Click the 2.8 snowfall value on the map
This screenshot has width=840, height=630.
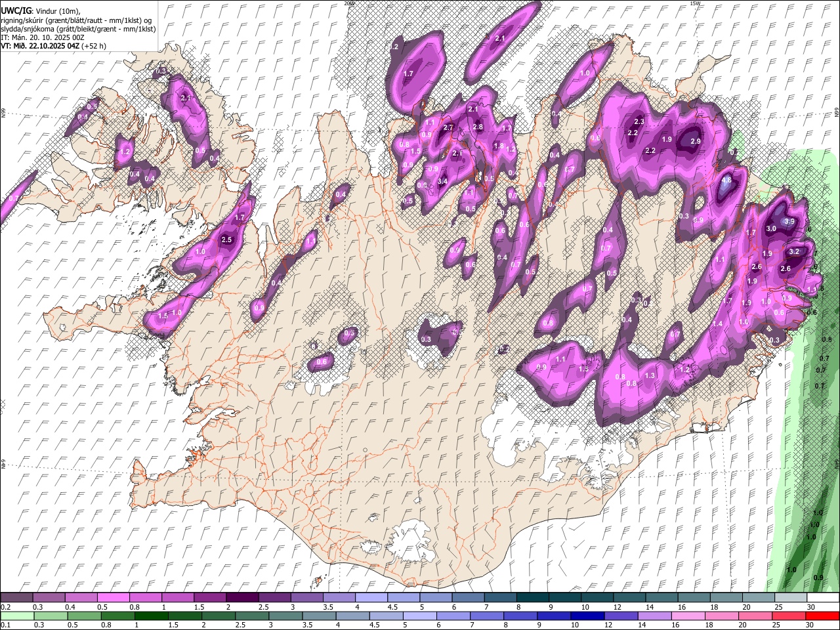pyautogui.click(x=478, y=127)
